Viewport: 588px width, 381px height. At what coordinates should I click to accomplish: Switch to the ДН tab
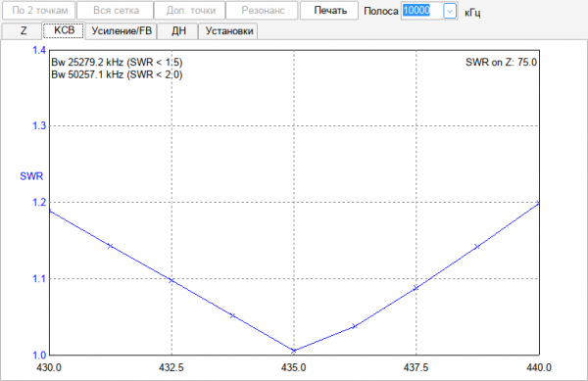coord(177,30)
